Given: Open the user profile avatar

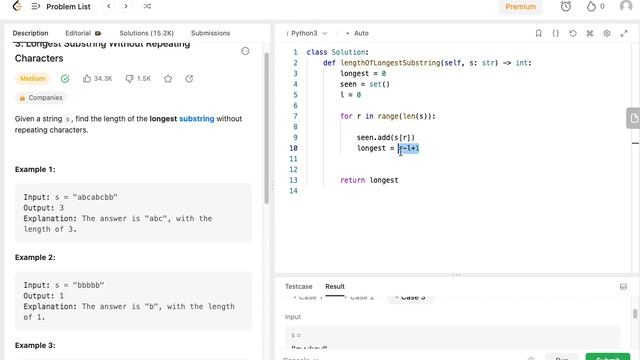Looking at the screenshot, I should [626, 6].
